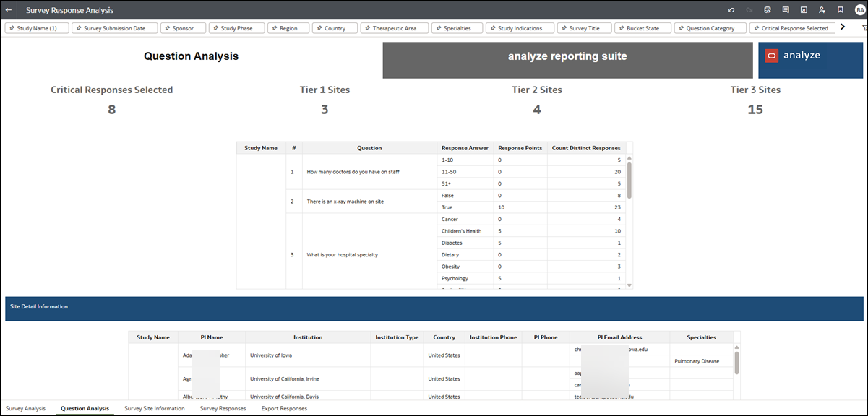Open the Study Name filter dropdown
Image resolution: width=868 pixels, height=416 pixels.
point(36,27)
